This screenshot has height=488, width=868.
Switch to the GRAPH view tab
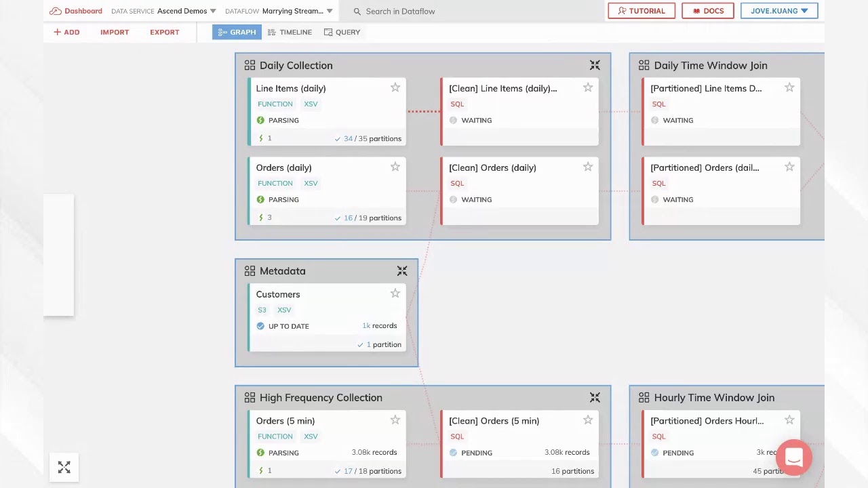(237, 32)
